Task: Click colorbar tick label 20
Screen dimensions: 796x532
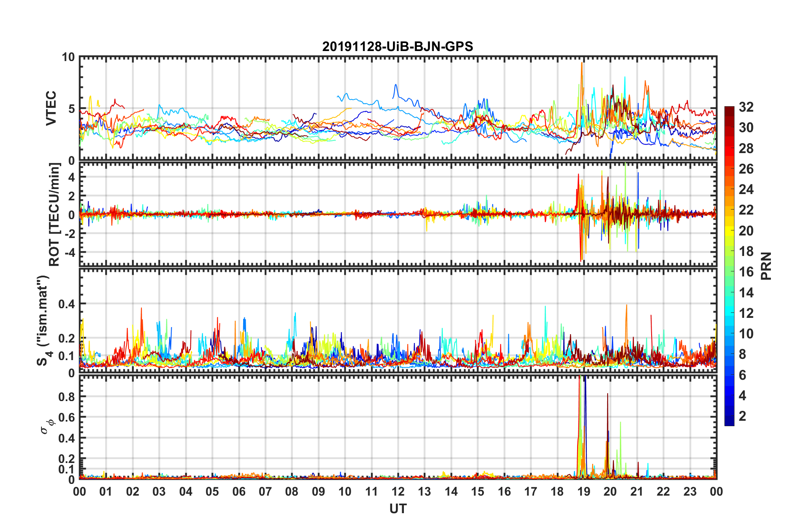Action: [x=746, y=231]
